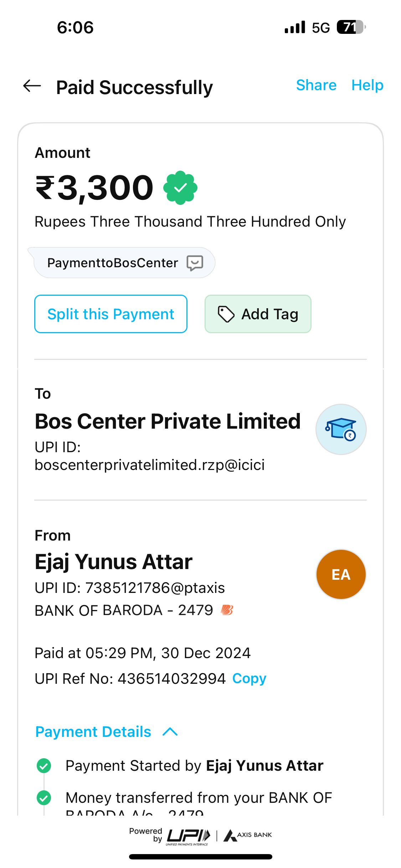
Task: Collapse the Payment Details section
Action: 93,732
